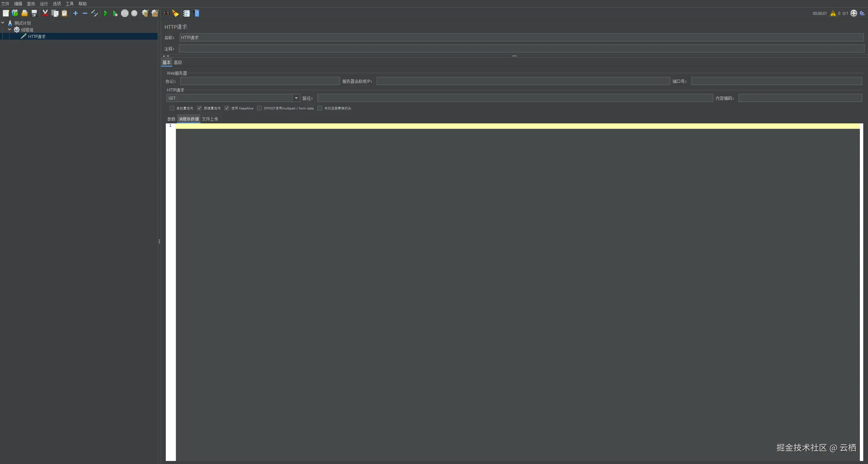
Task: Click the scissors Cut icon
Action: [45, 13]
